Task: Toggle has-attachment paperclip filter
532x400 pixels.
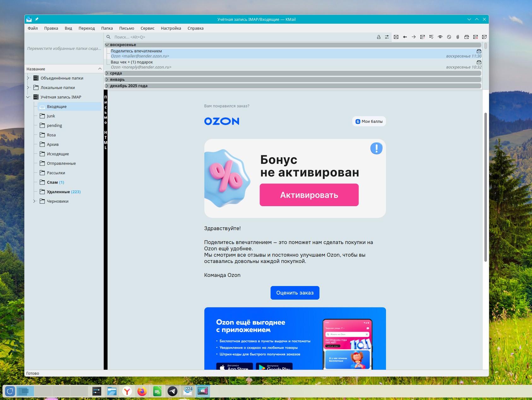Action: click(x=458, y=37)
